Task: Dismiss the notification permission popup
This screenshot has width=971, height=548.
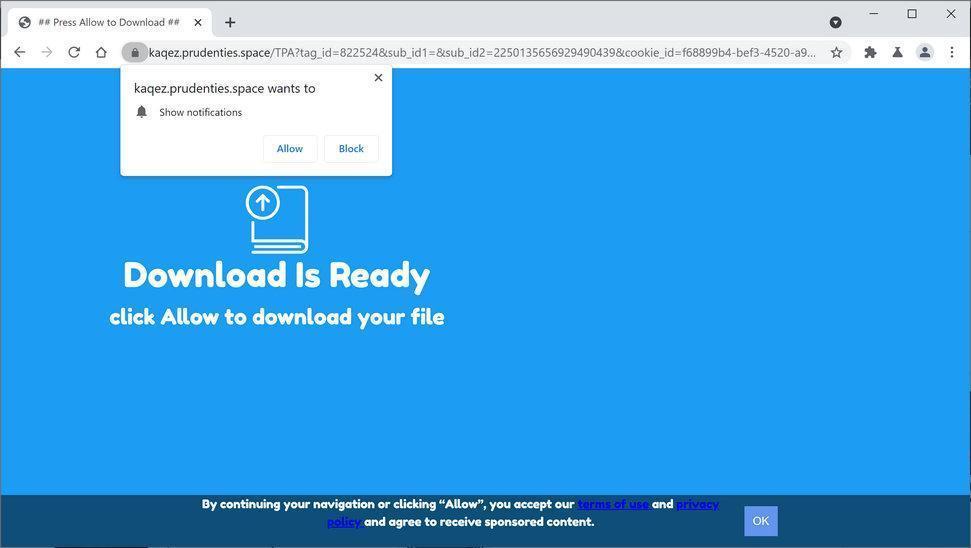Action: pyautogui.click(x=378, y=77)
